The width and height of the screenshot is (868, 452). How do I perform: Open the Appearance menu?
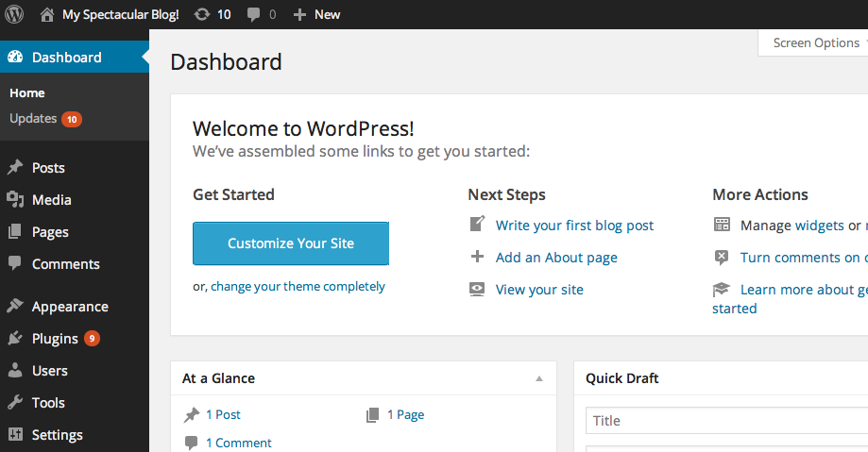[x=70, y=307]
